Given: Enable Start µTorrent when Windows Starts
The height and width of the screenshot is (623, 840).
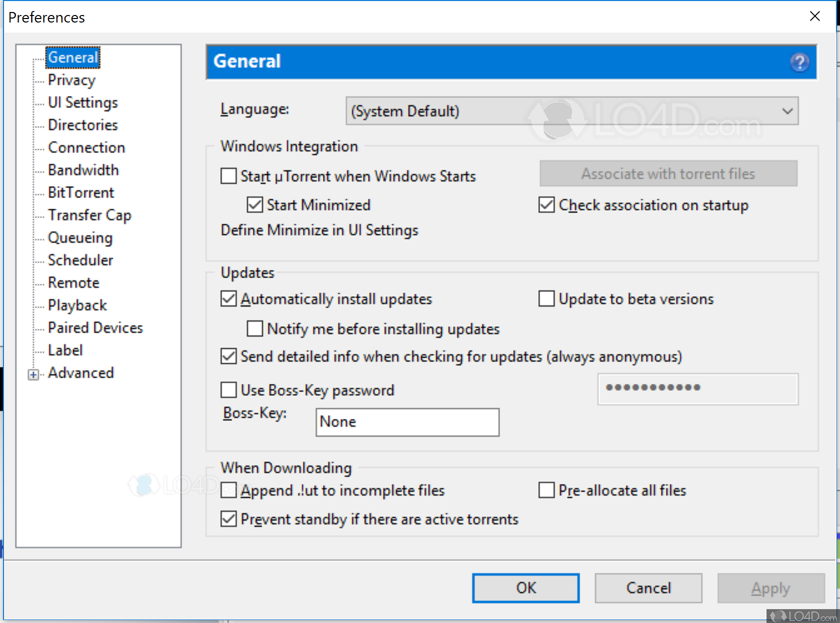Looking at the screenshot, I should [x=229, y=176].
